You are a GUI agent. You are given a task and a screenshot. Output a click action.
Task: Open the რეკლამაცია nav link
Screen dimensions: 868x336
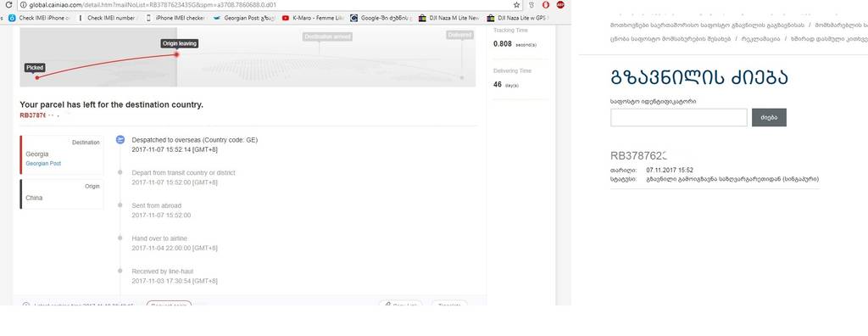point(760,39)
